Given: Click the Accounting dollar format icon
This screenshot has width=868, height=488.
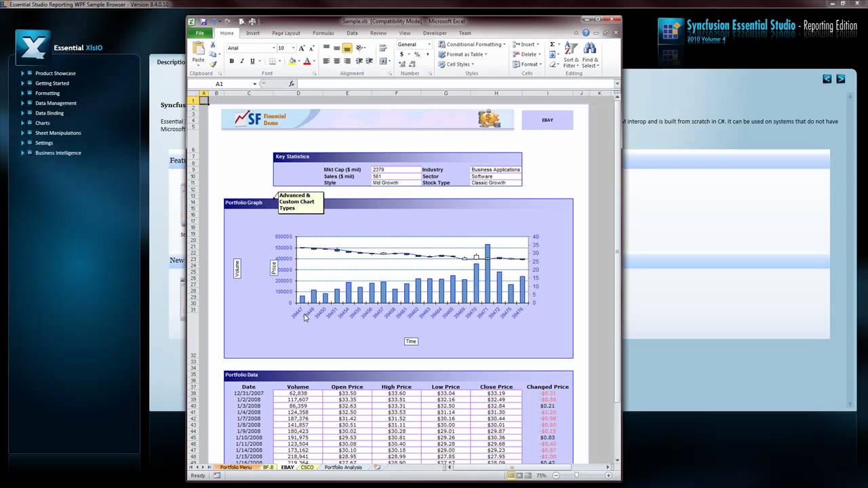Looking at the screenshot, I should coord(401,54).
